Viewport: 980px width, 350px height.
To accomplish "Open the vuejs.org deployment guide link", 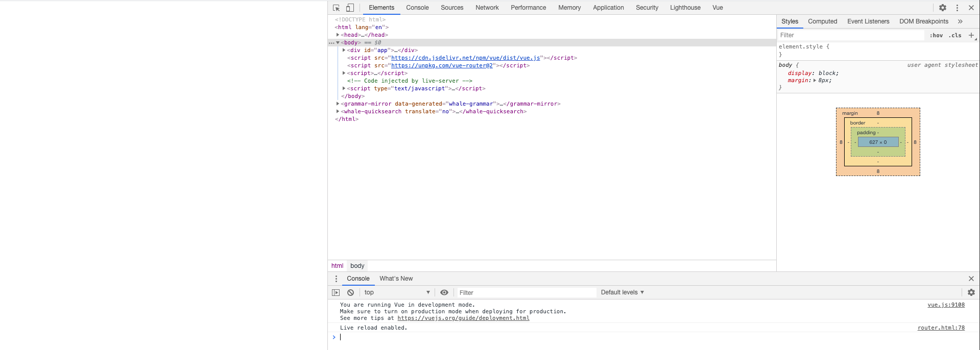I will (x=463, y=318).
